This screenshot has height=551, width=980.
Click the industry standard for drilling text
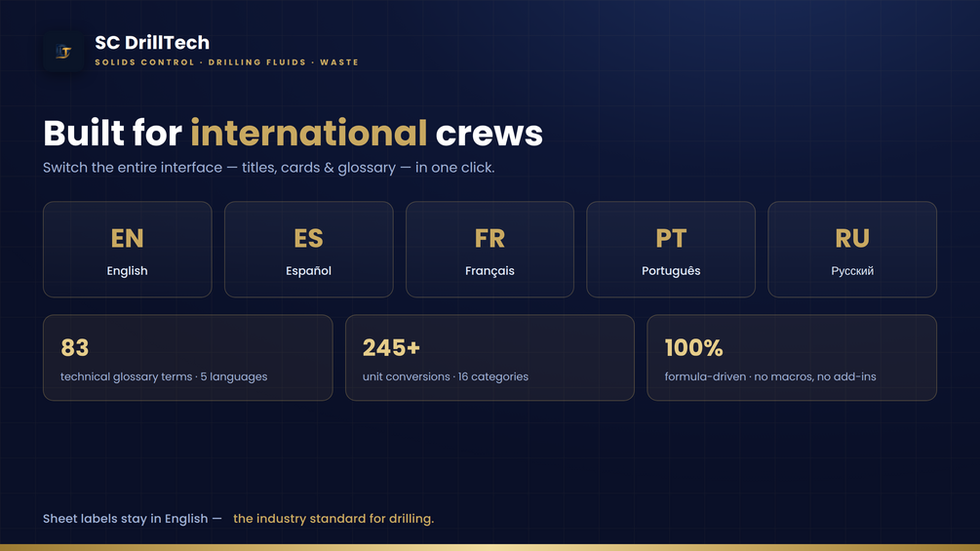tap(333, 519)
